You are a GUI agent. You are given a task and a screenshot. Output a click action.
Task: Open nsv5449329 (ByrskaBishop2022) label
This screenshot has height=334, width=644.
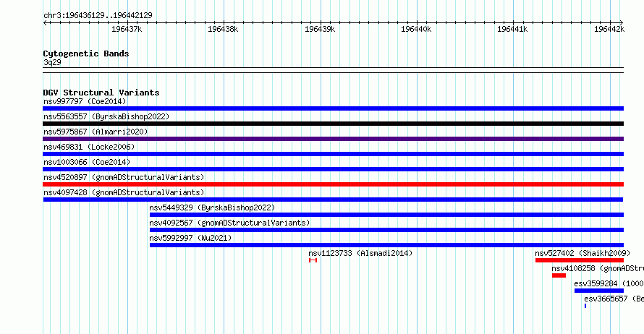click(x=212, y=207)
